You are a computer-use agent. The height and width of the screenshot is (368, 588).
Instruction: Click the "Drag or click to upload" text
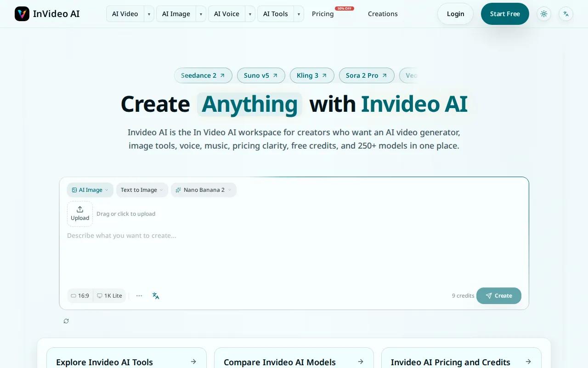point(126,214)
